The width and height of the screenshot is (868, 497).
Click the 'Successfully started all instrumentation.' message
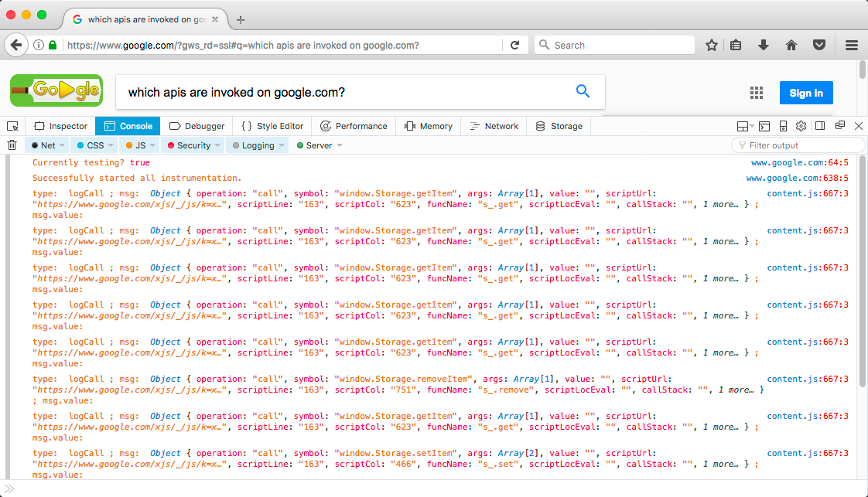click(x=137, y=178)
